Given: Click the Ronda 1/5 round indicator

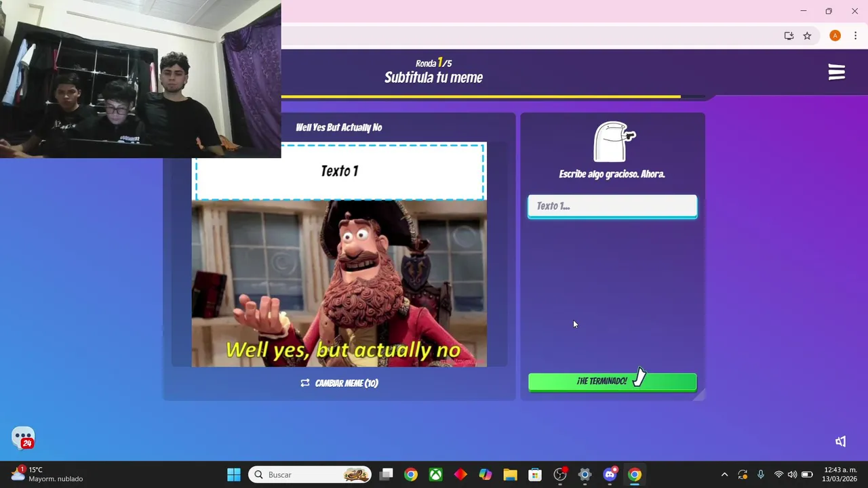Looking at the screenshot, I should coord(434,63).
